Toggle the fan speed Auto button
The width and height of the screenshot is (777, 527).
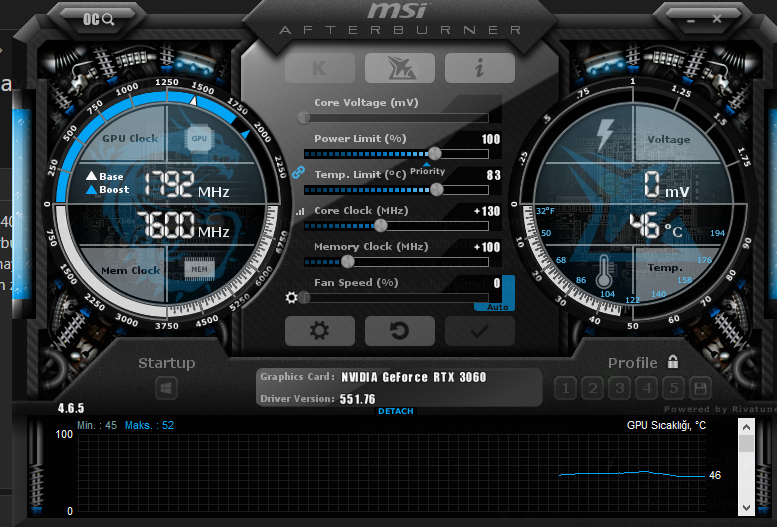pos(498,307)
